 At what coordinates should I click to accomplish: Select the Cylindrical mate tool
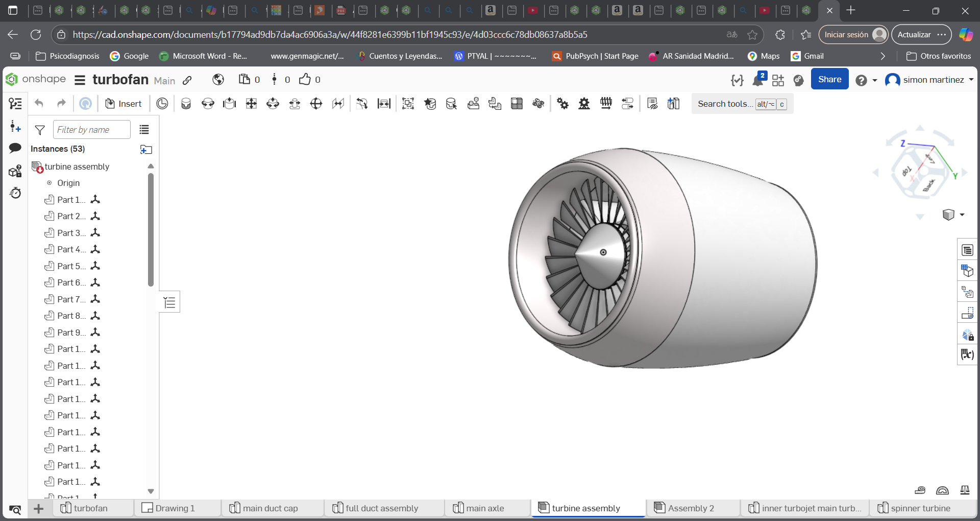tap(273, 104)
